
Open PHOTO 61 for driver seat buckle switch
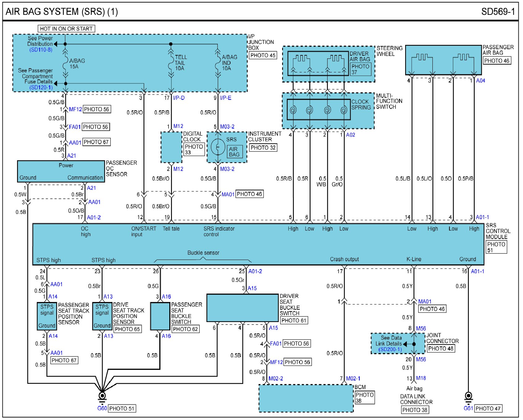coord(294,320)
